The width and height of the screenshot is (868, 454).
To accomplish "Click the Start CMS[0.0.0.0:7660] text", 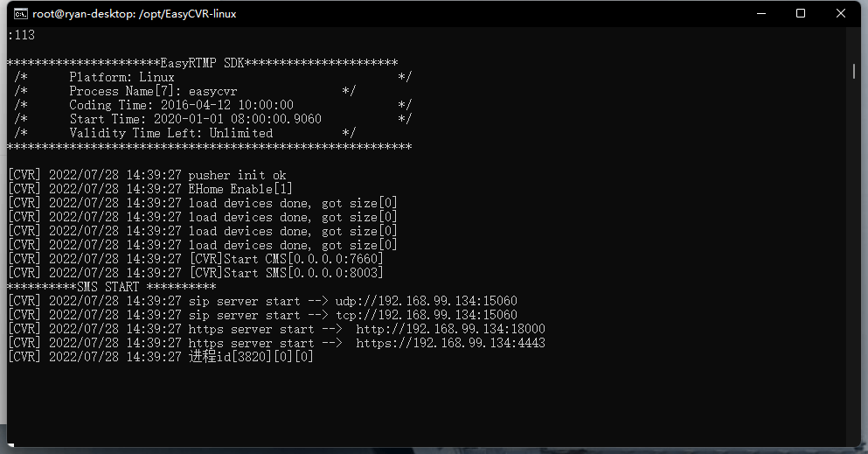I will (x=286, y=259).
